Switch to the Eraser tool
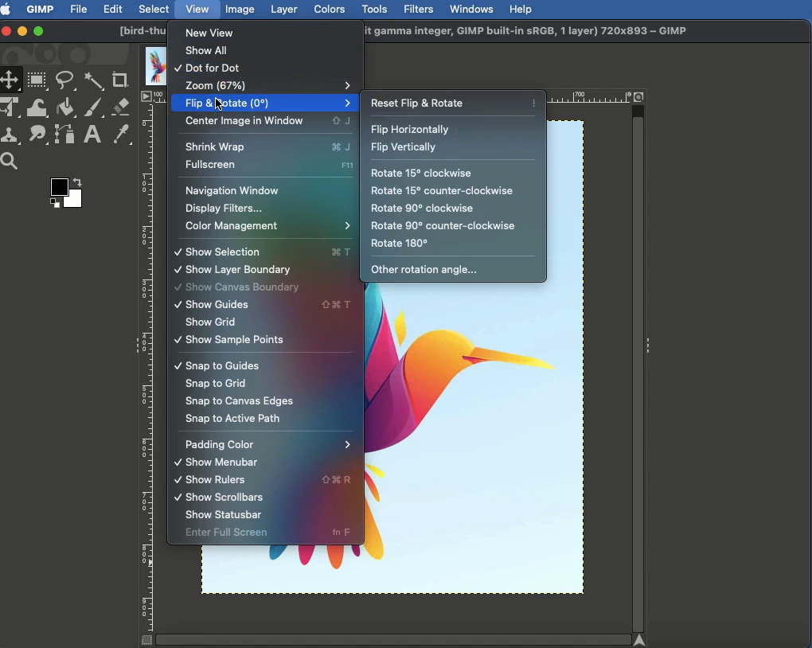Screen dimensions: 812x648 [x=121, y=108]
